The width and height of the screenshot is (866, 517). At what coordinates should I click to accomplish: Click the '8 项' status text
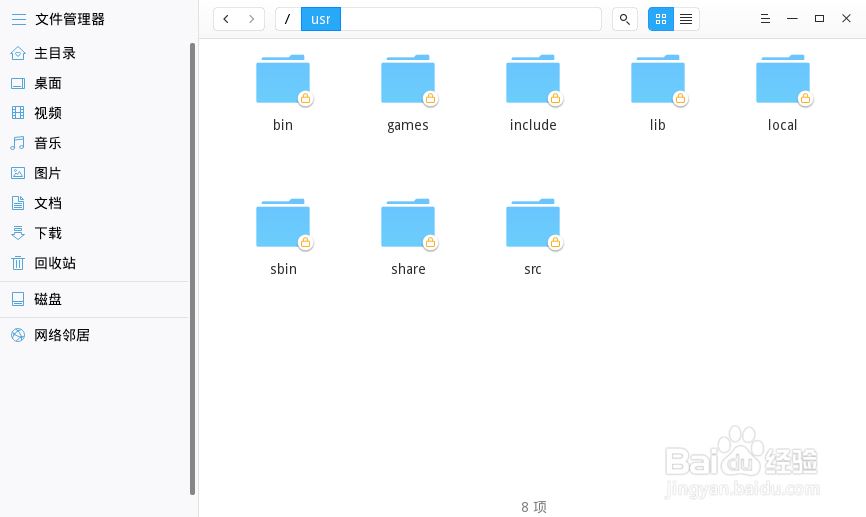tap(534, 507)
